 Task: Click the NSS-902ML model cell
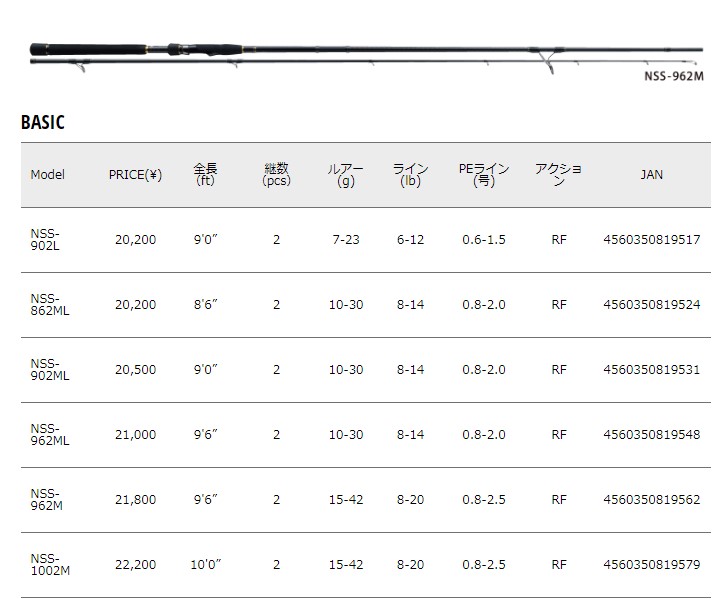(50, 370)
